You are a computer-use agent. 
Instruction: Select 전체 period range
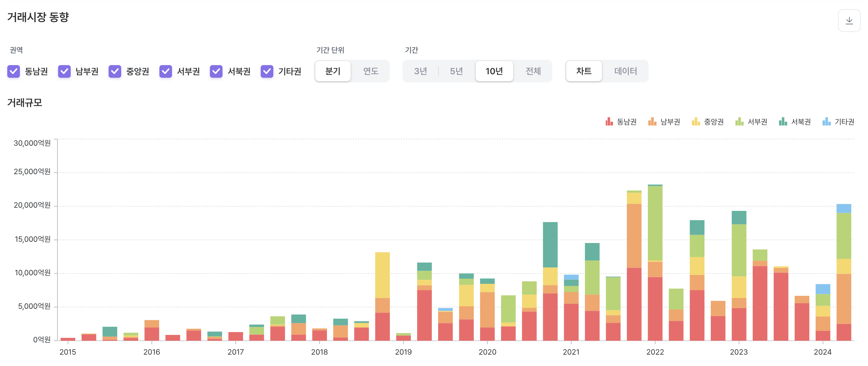click(533, 71)
